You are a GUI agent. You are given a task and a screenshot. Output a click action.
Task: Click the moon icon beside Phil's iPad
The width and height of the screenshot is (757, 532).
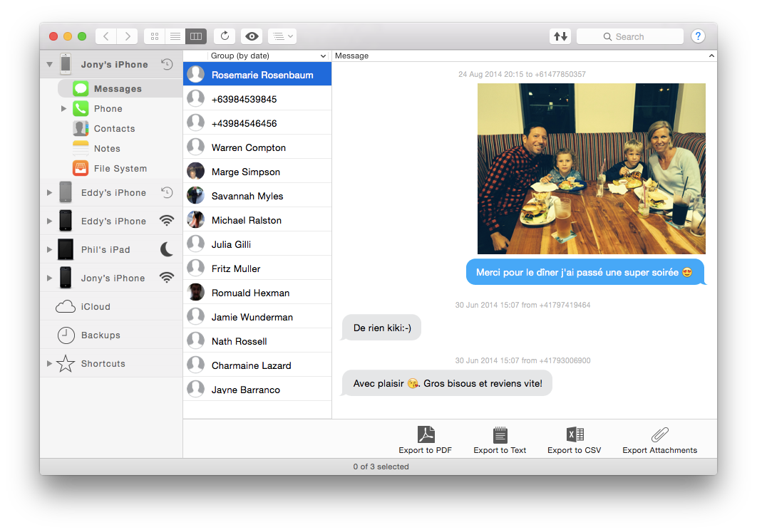(167, 249)
